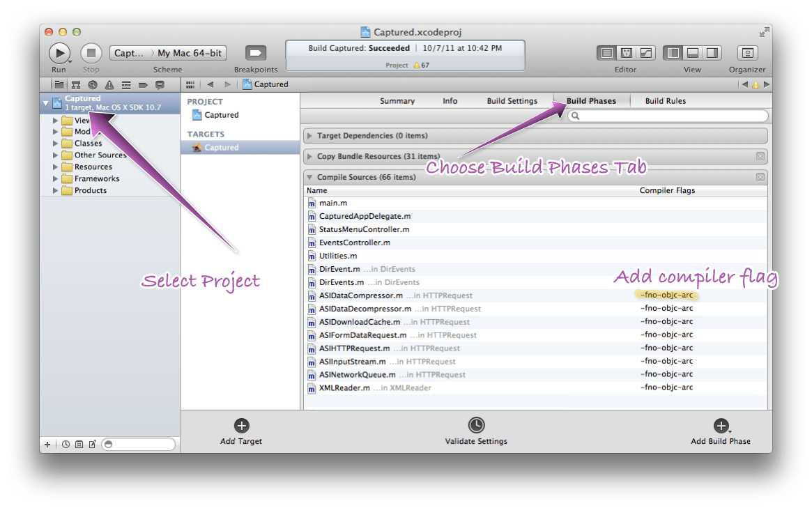Viewport: 812px width, 508px height.
Task: Toggle the navigator pane view button
Action: pyautogui.click(x=673, y=53)
